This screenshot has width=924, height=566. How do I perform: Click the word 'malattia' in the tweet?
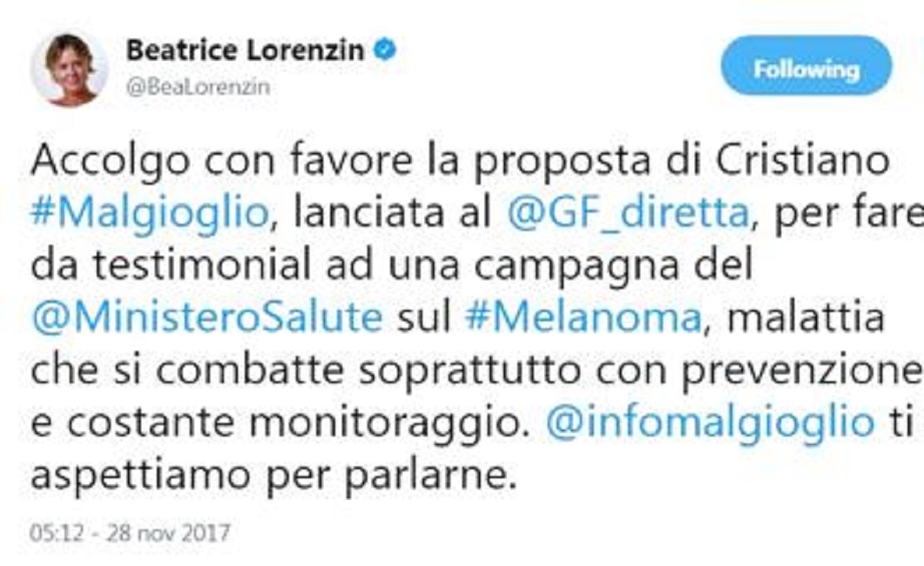click(805, 318)
